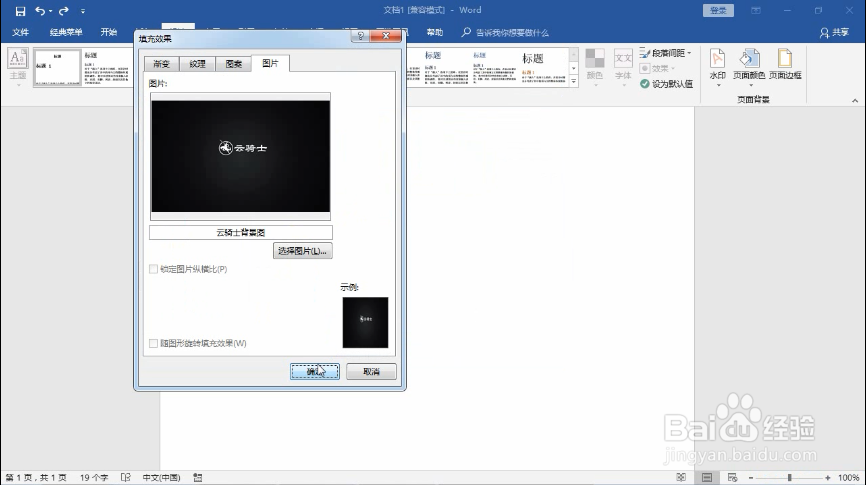The image size is (866, 485).
Task: Open the customize quick access toolbar arrow
Action: 83,11
